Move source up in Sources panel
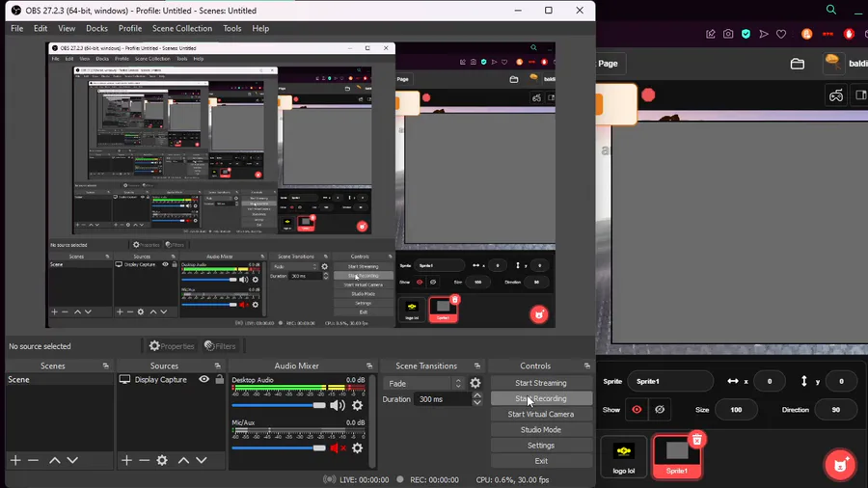 (x=184, y=460)
